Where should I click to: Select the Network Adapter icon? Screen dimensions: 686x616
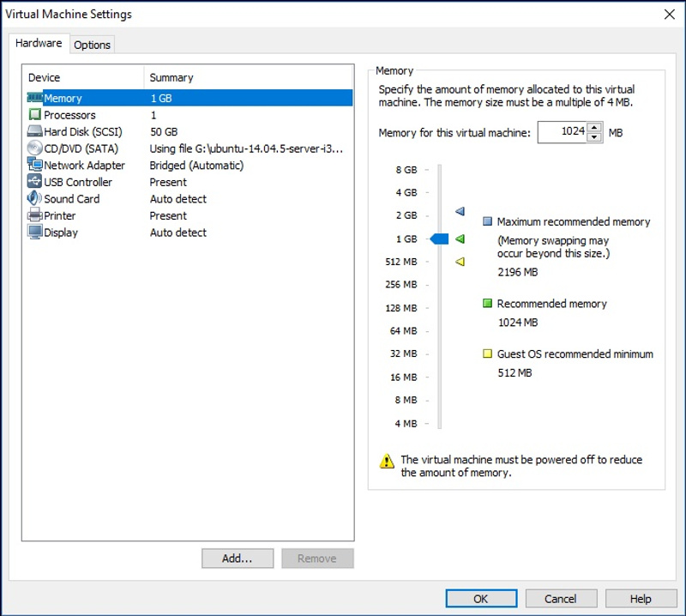(x=35, y=165)
